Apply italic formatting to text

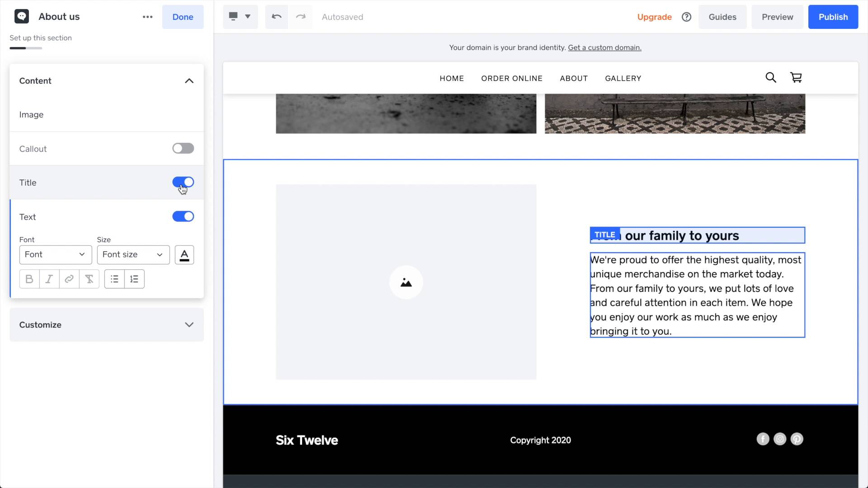tap(49, 279)
